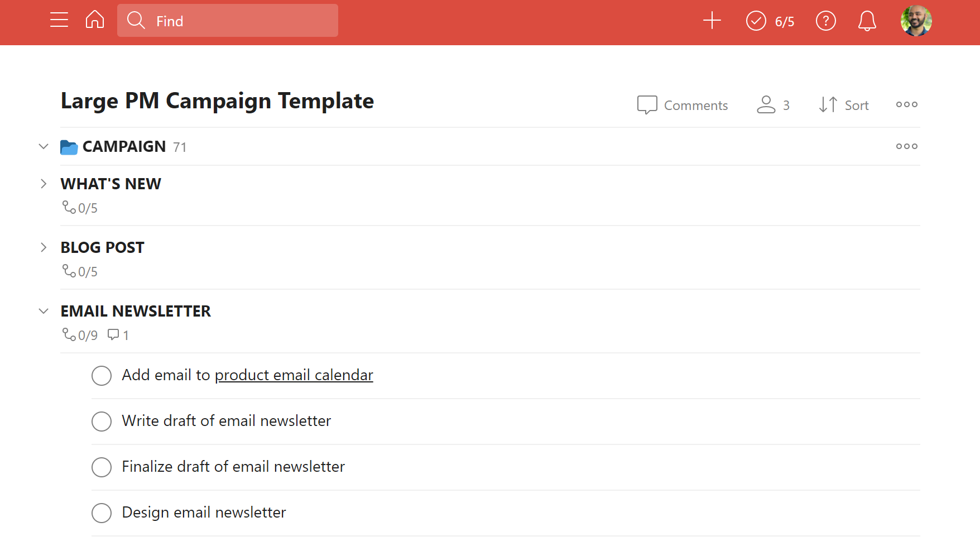980x541 pixels.
Task: Mark 'Write draft of email newsletter' complete
Action: (102, 422)
